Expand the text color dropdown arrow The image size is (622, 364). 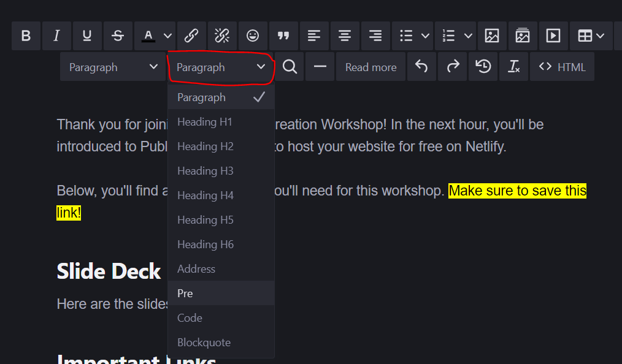(x=167, y=36)
